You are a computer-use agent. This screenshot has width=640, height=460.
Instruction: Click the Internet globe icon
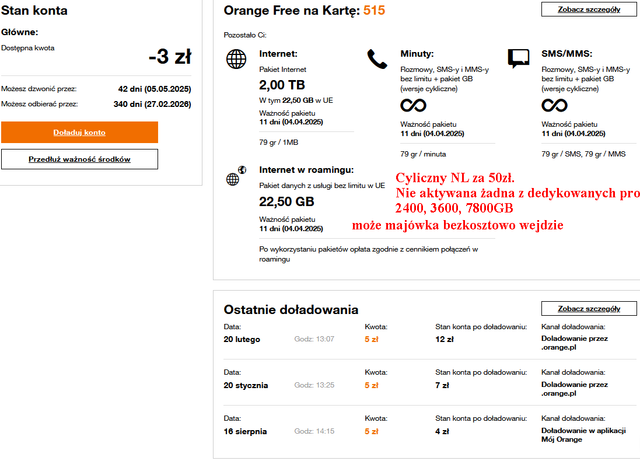[x=236, y=59]
